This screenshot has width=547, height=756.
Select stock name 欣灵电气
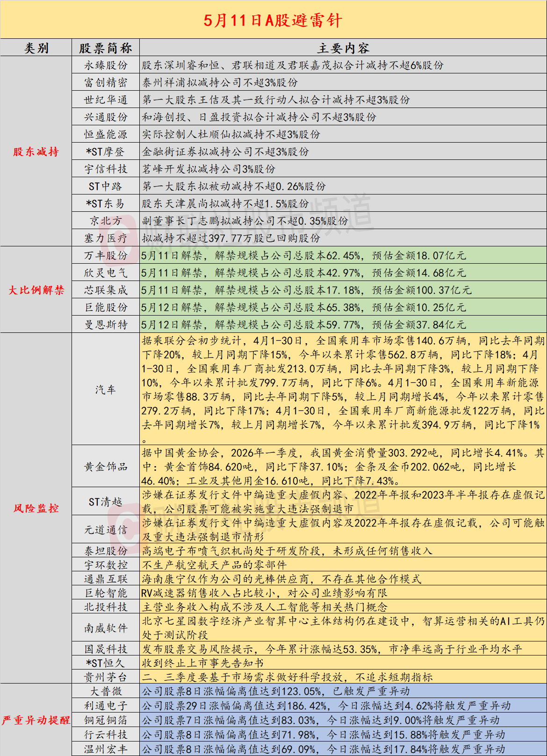(x=106, y=273)
